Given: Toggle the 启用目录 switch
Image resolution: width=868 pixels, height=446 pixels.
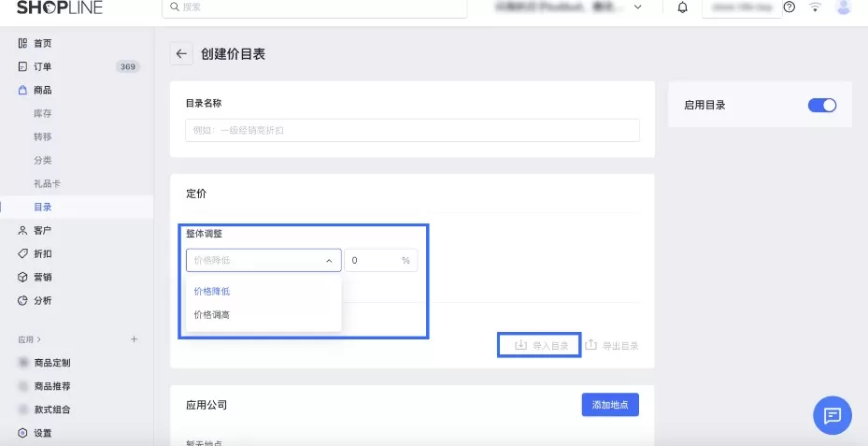Looking at the screenshot, I should 822,106.
